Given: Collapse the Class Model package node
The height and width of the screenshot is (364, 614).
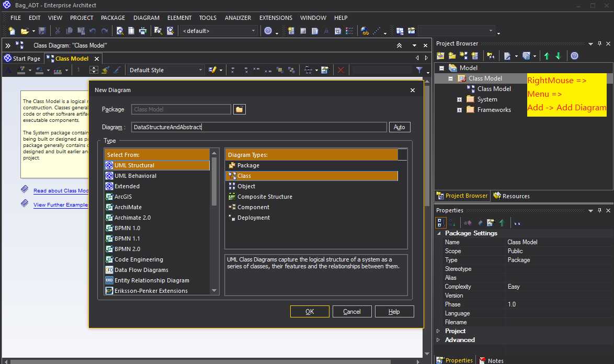Looking at the screenshot, I should 450,78.
